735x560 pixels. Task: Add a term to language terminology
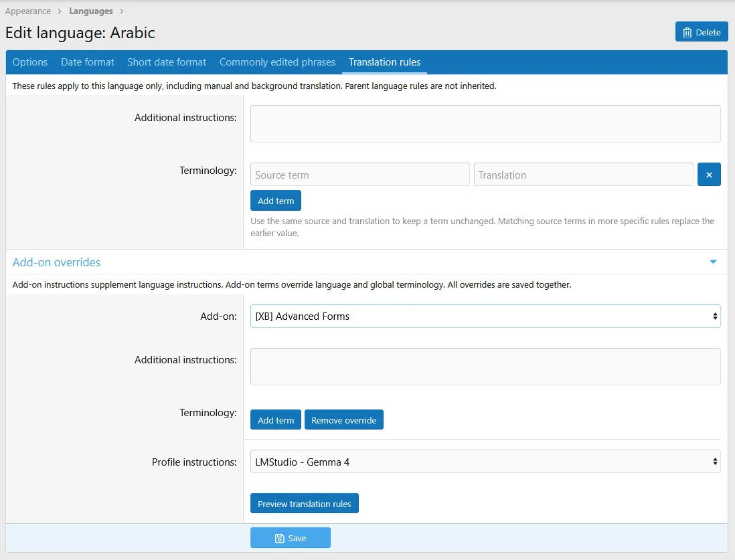pos(276,201)
